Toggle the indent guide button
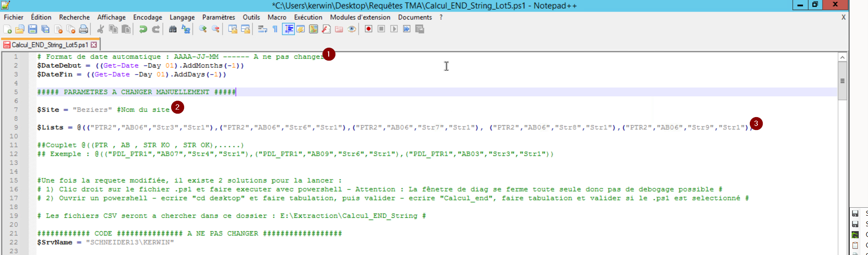The image size is (868, 255). [x=288, y=29]
